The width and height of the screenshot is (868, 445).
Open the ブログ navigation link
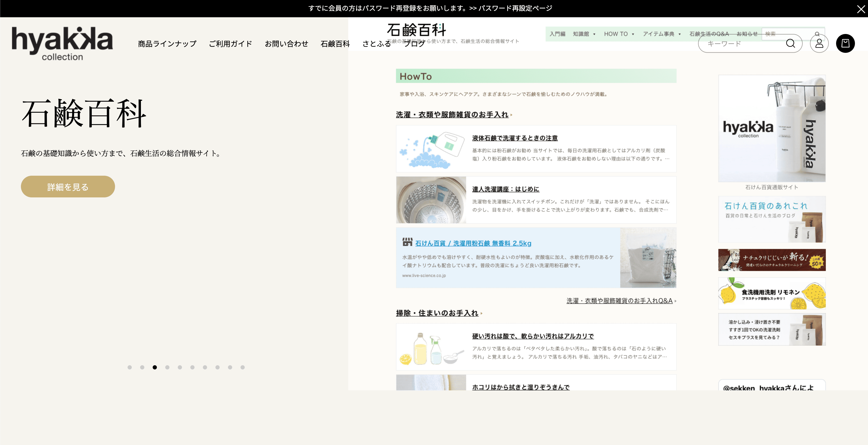414,44
